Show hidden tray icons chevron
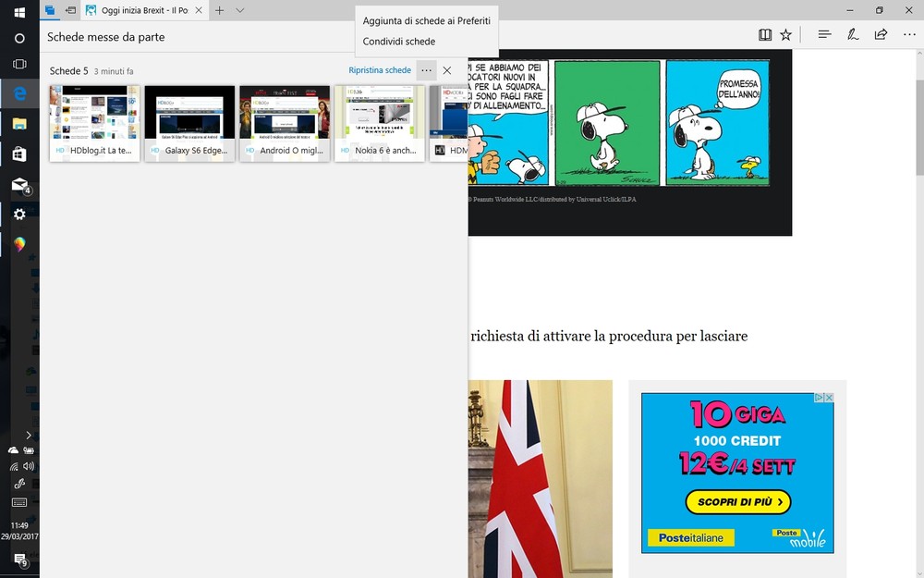The image size is (924, 578). click(x=29, y=436)
